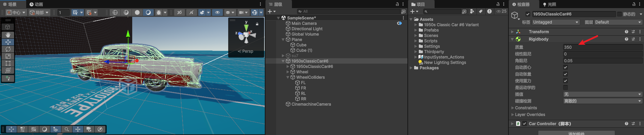Click the 角阻尼 angular damping field 0.05
This screenshot has width=644, height=135.
(603, 61)
